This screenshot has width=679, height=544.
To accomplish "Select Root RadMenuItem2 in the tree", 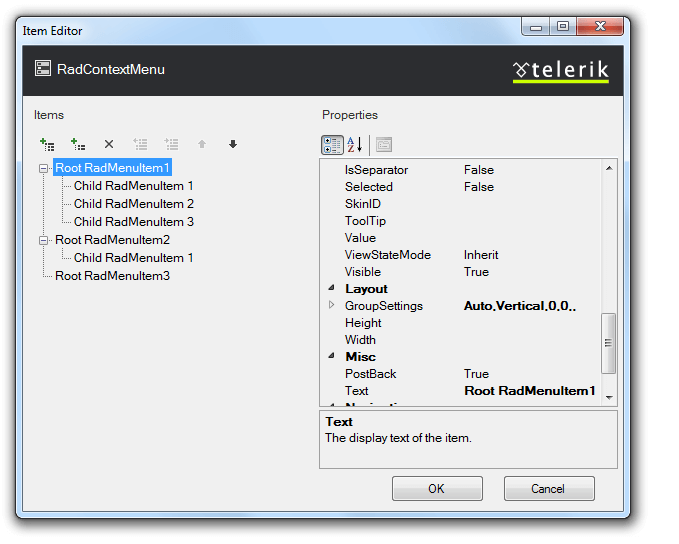I will pos(113,240).
